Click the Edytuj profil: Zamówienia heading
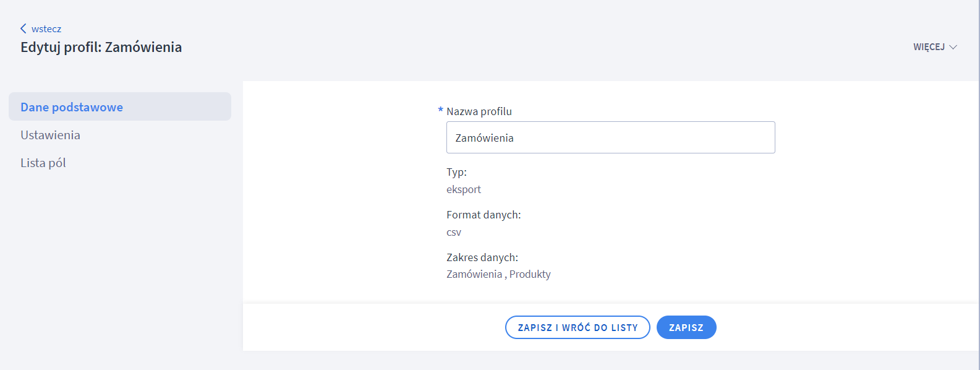Viewport: 980px width, 370px height. (x=101, y=47)
